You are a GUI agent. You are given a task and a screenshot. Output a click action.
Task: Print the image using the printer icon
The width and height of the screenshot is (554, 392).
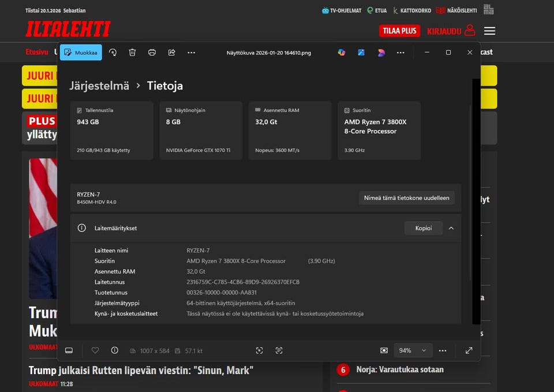tap(152, 53)
